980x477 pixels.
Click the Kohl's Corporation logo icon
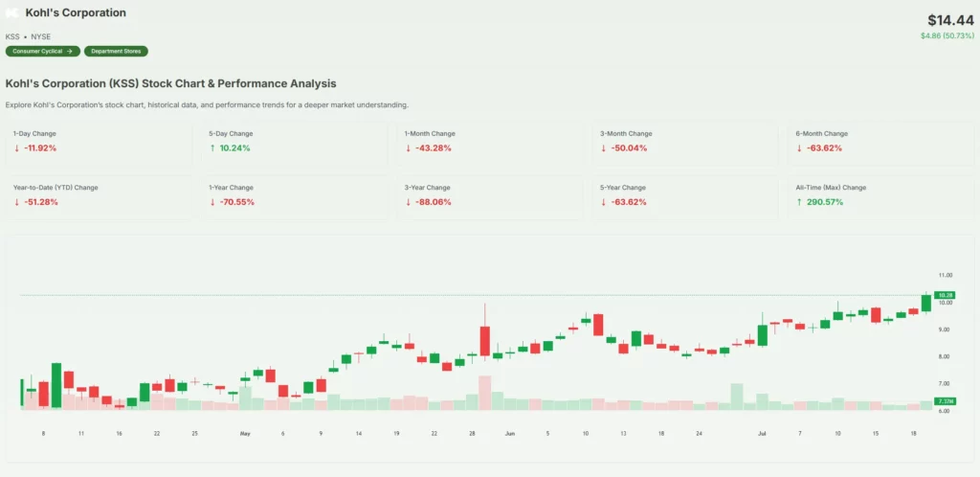click(12, 13)
